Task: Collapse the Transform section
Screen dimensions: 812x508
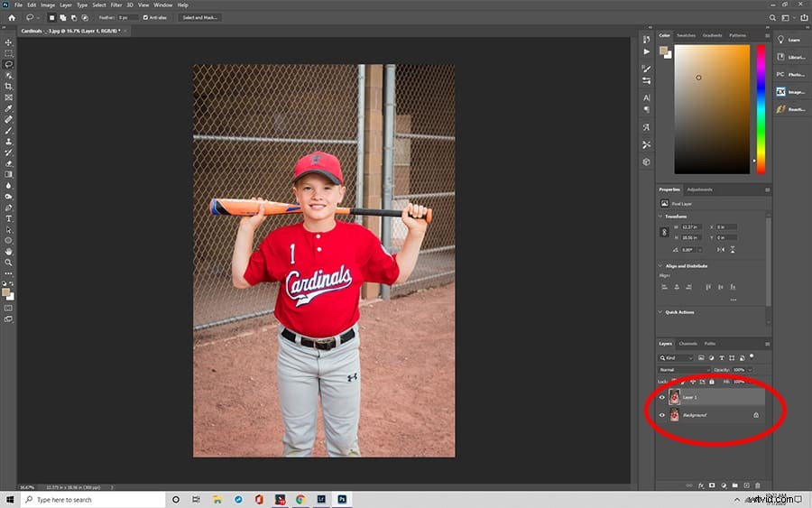Action: pyautogui.click(x=660, y=217)
